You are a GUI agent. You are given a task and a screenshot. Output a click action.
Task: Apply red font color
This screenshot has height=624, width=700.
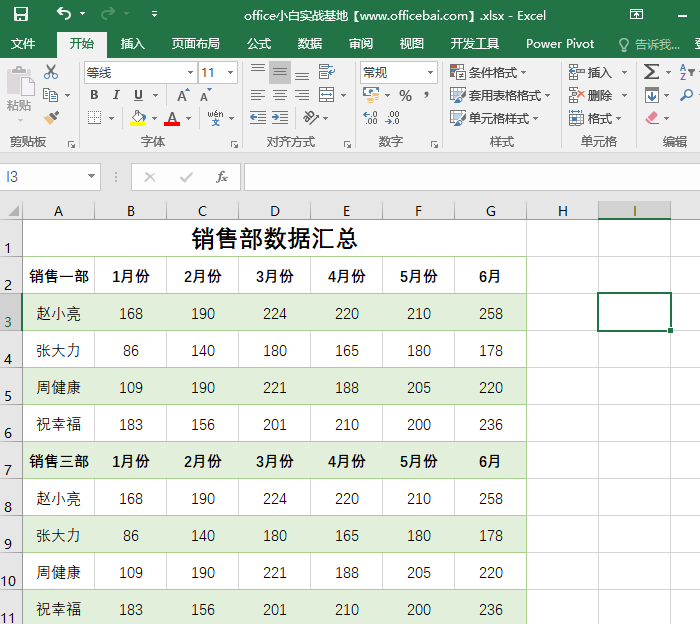coord(172,118)
